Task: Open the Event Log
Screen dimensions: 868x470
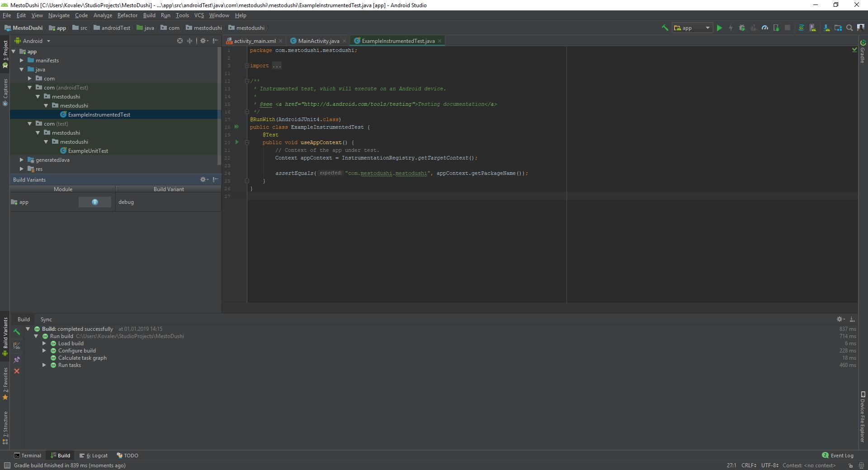Action: (x=838, y=456)
